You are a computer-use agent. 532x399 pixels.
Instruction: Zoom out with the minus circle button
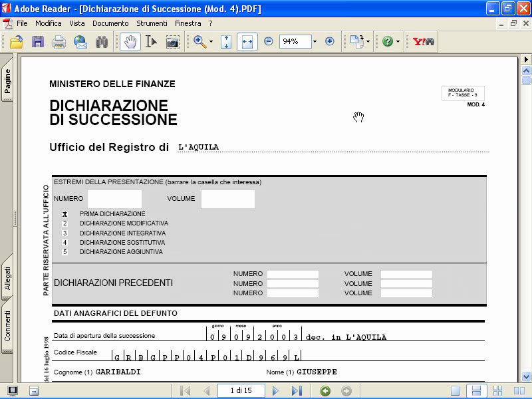(x=269, y=41)
